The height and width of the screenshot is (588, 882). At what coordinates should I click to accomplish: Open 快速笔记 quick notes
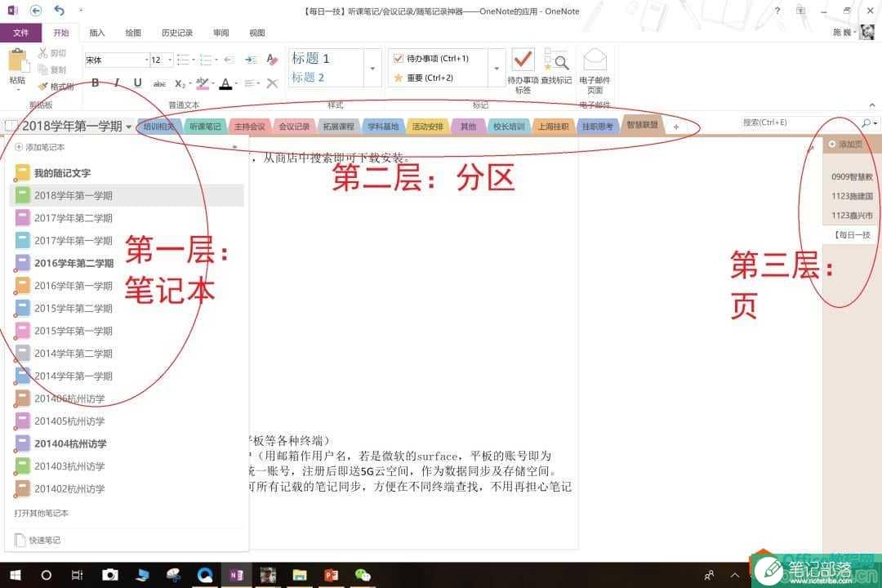(x=38, y=540)
